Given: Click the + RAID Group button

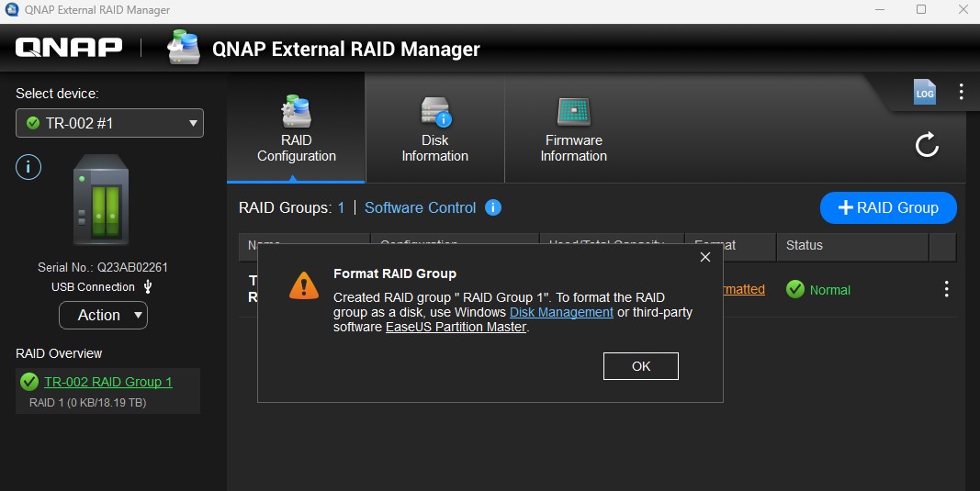Looking at the screenshot, I should [888, 207].
